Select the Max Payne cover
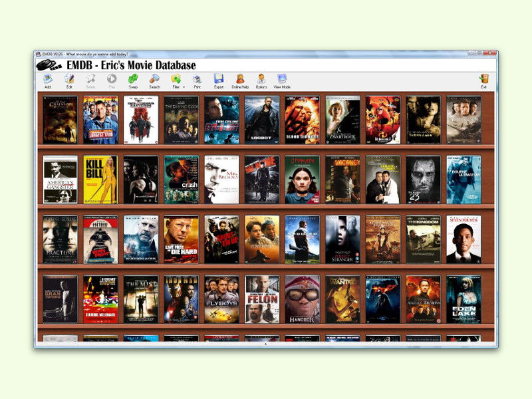Screen dimensions: 532x399 pos(262,180)
